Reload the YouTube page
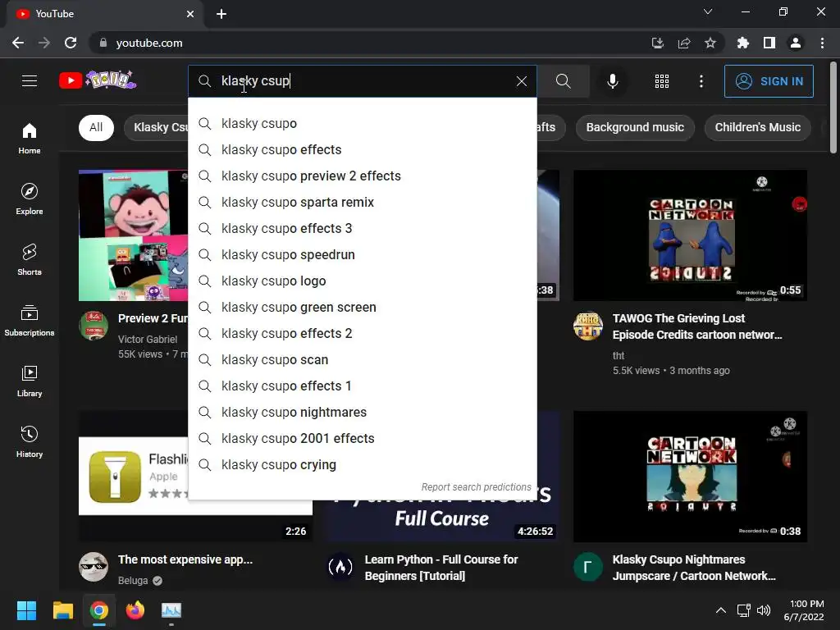840x630 pixels. coord(71,43)
